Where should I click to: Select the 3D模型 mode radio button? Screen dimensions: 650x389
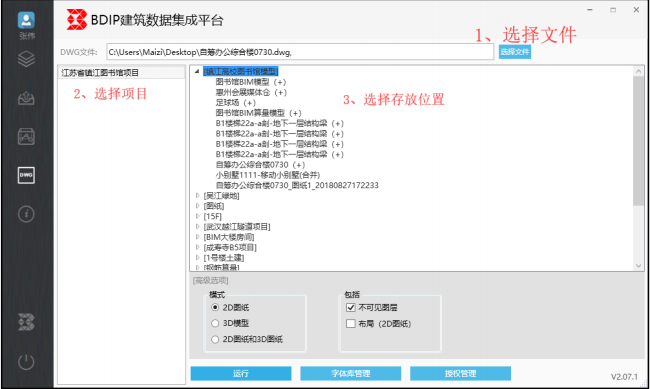click(215, 323)
